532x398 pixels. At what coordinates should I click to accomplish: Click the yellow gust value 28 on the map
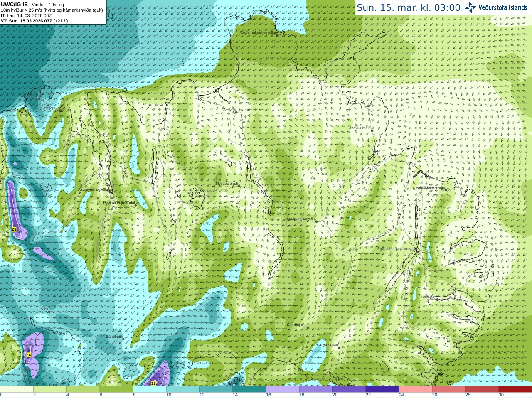pyautogui.click(x=14, y=229)
